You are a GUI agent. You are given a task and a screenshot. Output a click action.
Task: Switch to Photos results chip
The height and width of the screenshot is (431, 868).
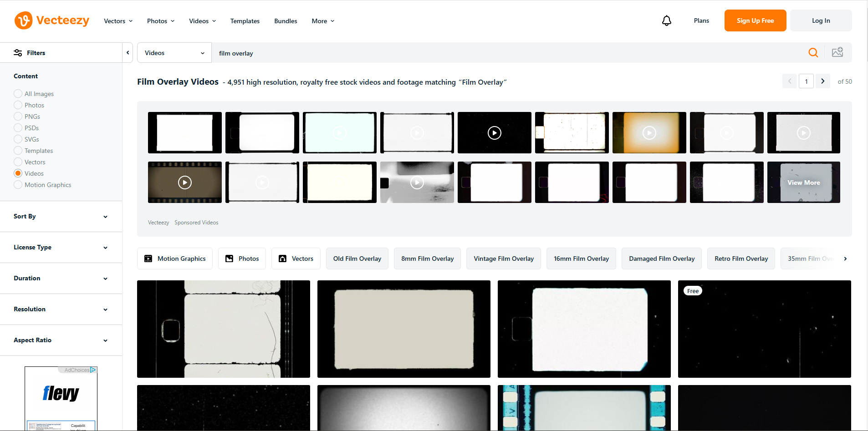coord(242,259)
